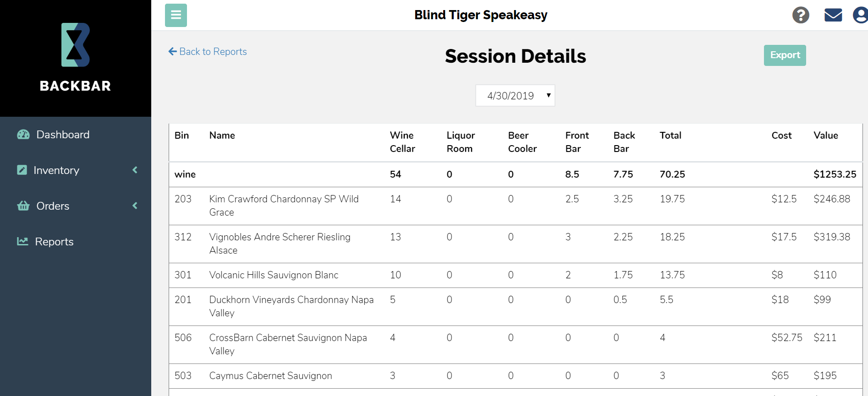The image size is (868, 396).
Task: Click the Inventory pencil icon
Action: tap(22, 170)
